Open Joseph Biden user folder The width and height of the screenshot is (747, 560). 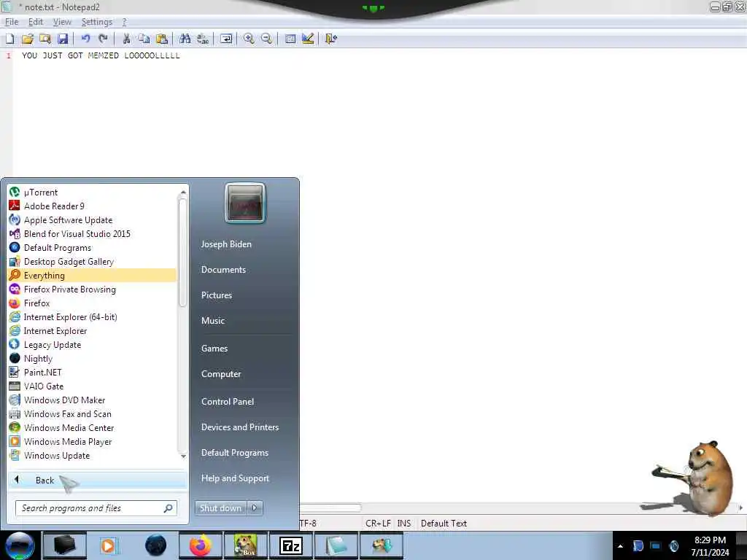(x=226, y=244)
